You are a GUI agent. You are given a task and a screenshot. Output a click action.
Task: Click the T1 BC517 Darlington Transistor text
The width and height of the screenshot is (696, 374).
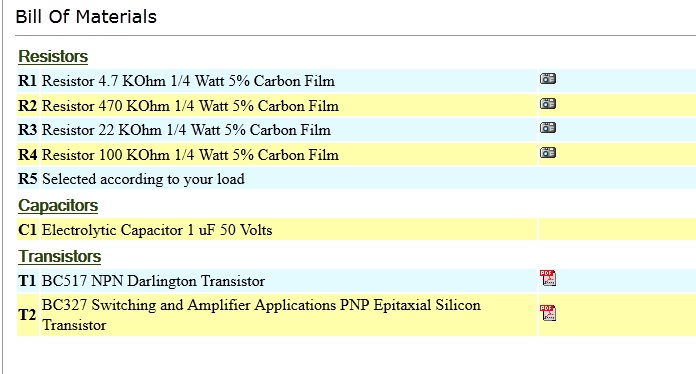(x=153, y=281)
